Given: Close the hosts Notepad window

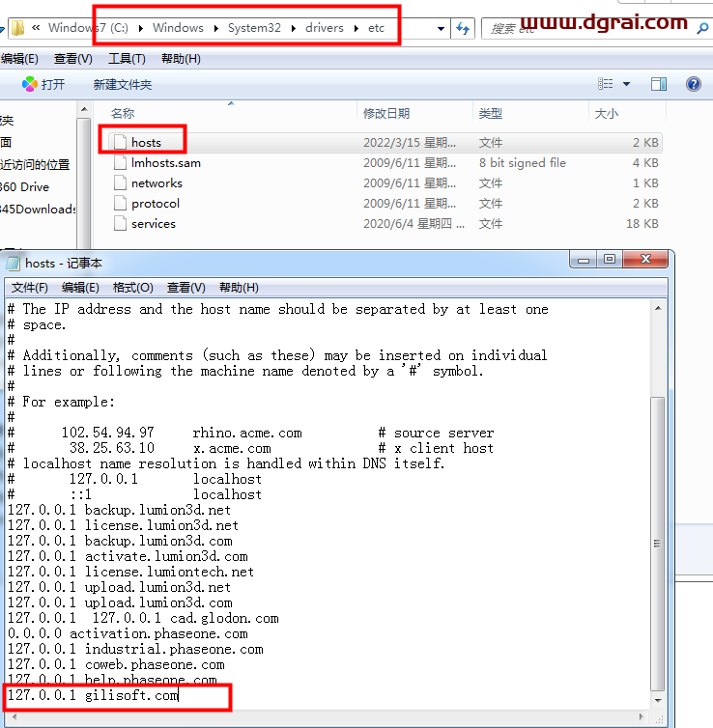Looking at the screenshot, I should click(x=645, y=260).
